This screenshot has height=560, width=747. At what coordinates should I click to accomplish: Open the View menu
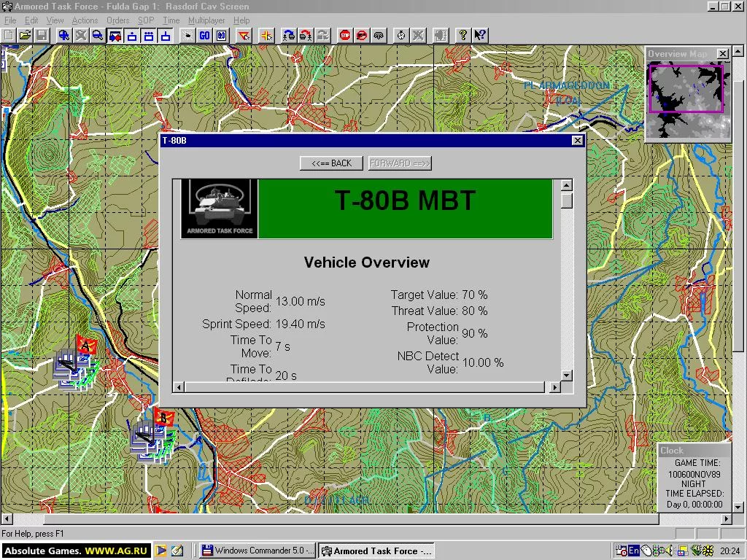(55, 20)
